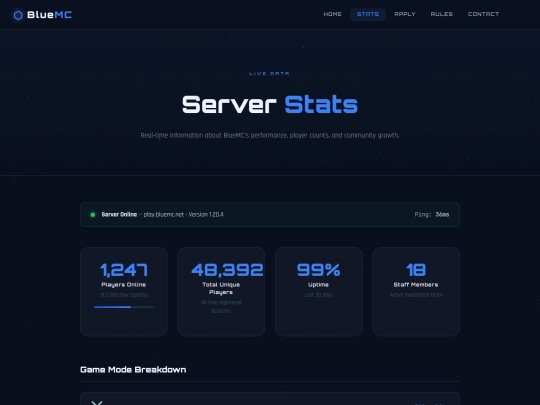
Task: Click the players capacity progress bar
Action: click(124, 307)
